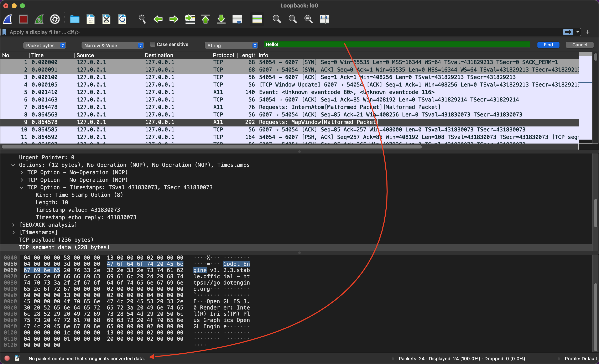The width and height of the screenshot is (599, 364).
Task: Add a new filter button with plus icon
Action: [x=588, y=32]
